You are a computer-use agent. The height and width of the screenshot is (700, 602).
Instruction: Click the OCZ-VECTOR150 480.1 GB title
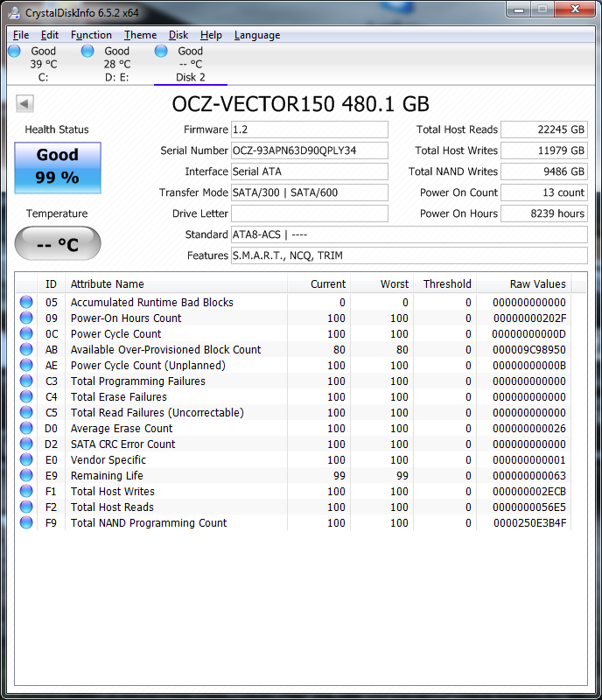300,104
